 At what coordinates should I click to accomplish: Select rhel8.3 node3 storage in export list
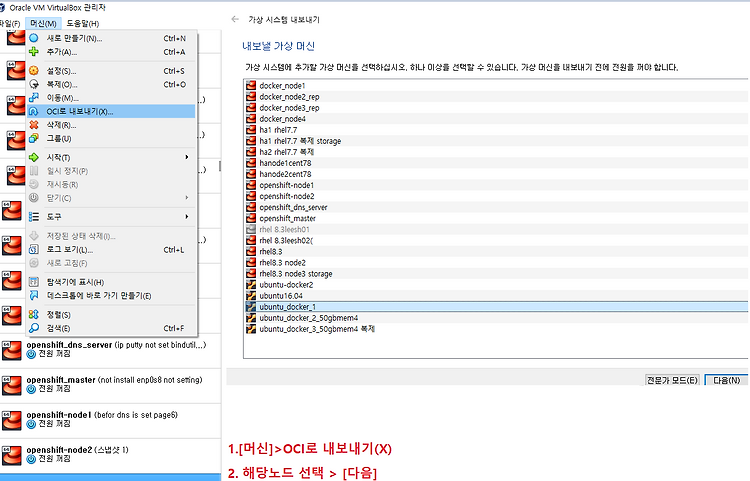[496, 273]
